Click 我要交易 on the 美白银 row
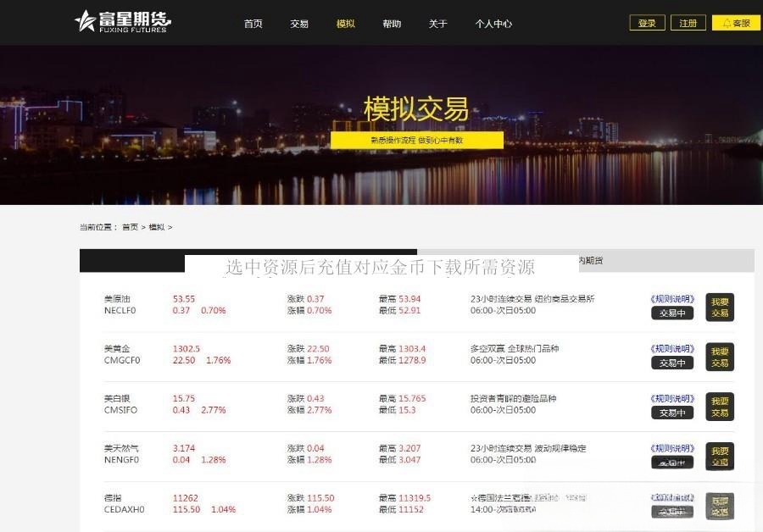Viewport: 763px width, 532px height. pyautogui.click(x=720, y=407)
